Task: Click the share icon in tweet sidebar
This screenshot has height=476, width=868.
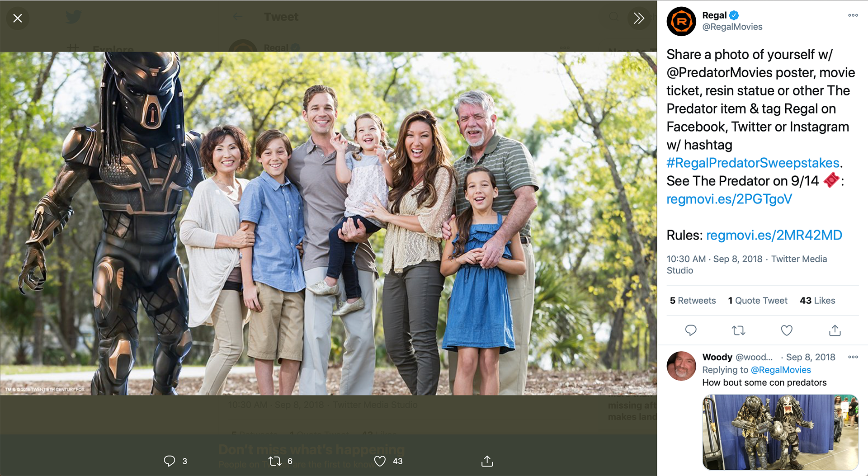Action: pos(835,330)
